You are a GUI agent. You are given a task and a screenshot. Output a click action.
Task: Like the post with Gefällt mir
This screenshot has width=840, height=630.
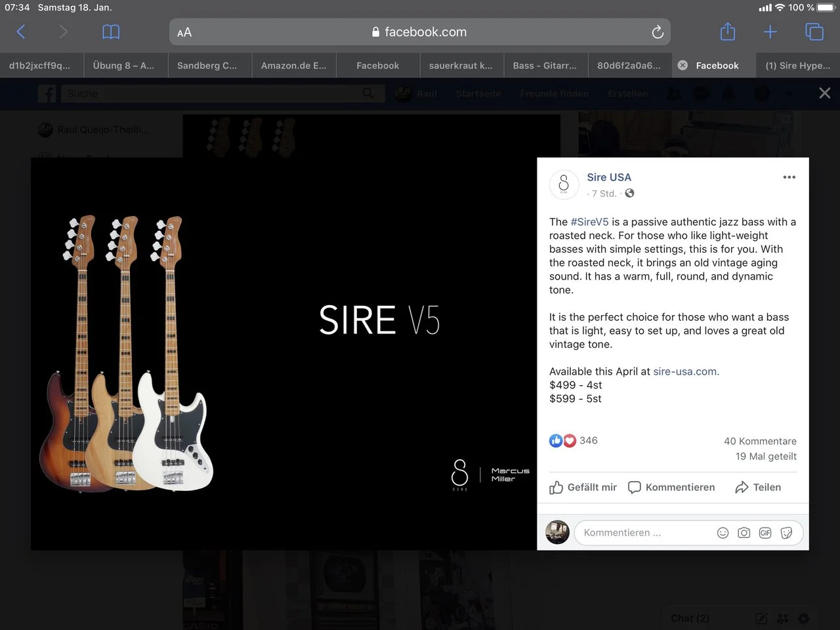(583, 487)
